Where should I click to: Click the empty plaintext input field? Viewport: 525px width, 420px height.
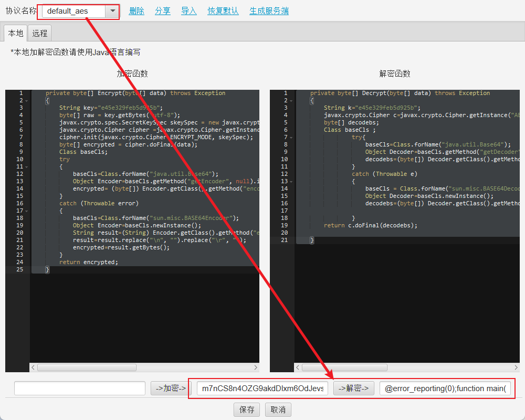(80, 388)
